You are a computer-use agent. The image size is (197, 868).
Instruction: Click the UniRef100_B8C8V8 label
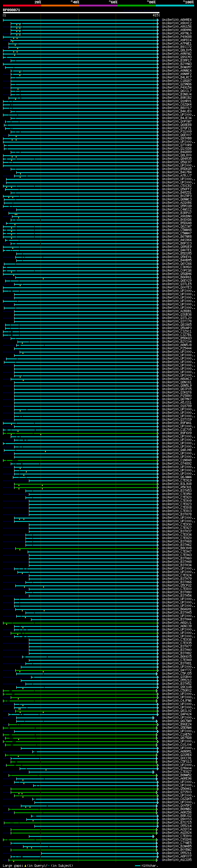tap(177, 548)
